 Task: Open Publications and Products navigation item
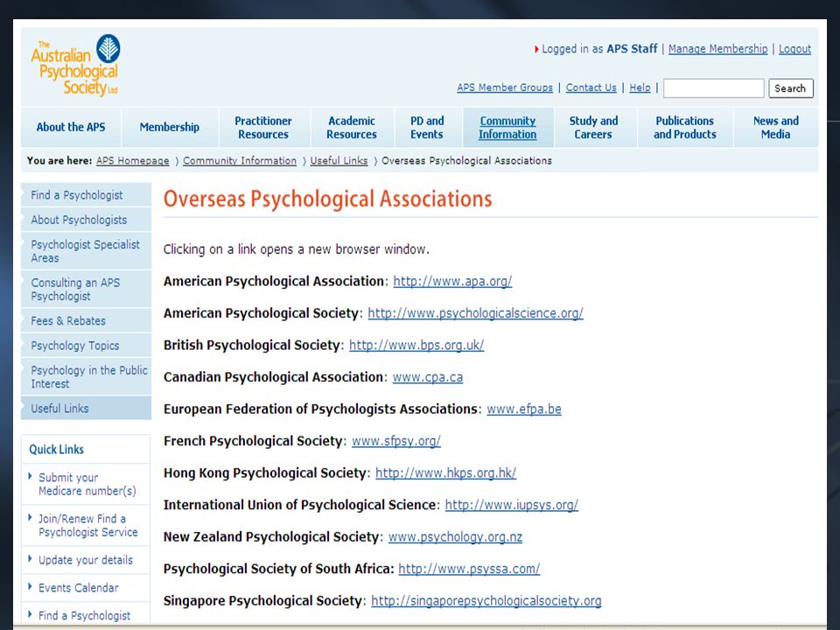tap(684, 128)
